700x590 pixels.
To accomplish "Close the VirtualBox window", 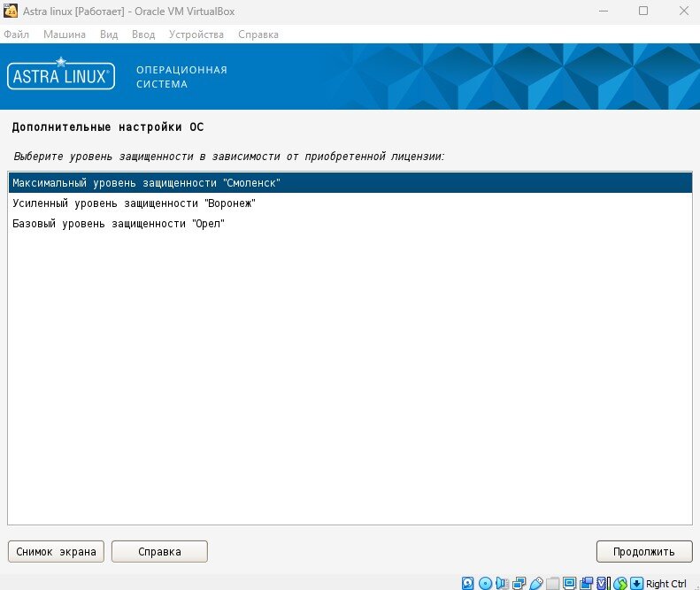I will tap(683, 11).
